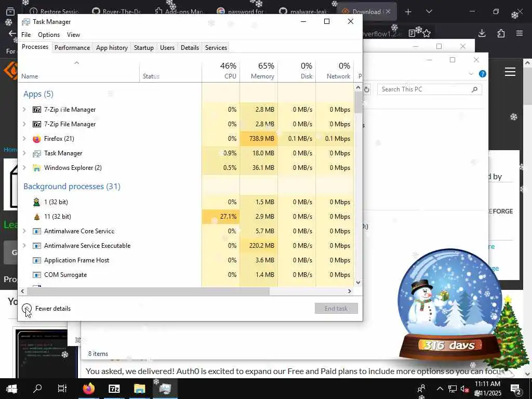
Task: Click the muted volume tray icon
Action: coord(464,389)
